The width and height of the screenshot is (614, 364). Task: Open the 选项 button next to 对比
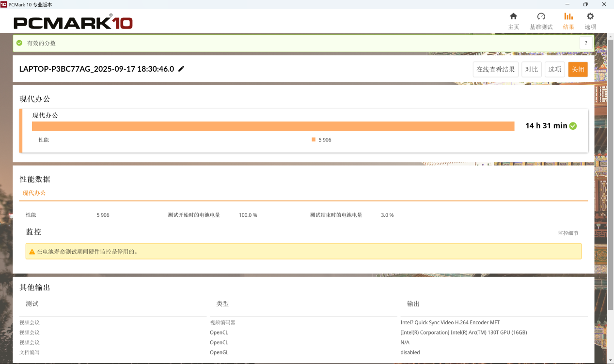554,69
